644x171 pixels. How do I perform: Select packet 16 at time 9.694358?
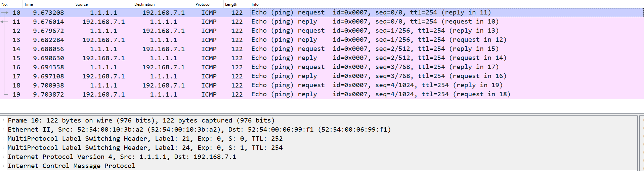click(x=202, y=67)
